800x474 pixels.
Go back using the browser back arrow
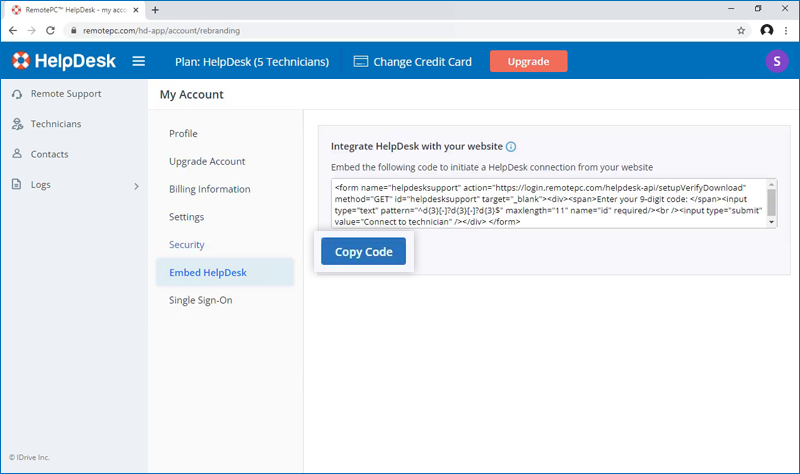(x=13, y=31)
